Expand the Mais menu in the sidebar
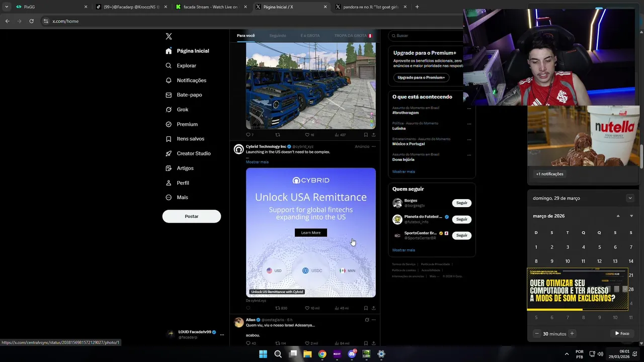Image resolution: width=644 pixels, height=362 pixels. tap(177, 198)
